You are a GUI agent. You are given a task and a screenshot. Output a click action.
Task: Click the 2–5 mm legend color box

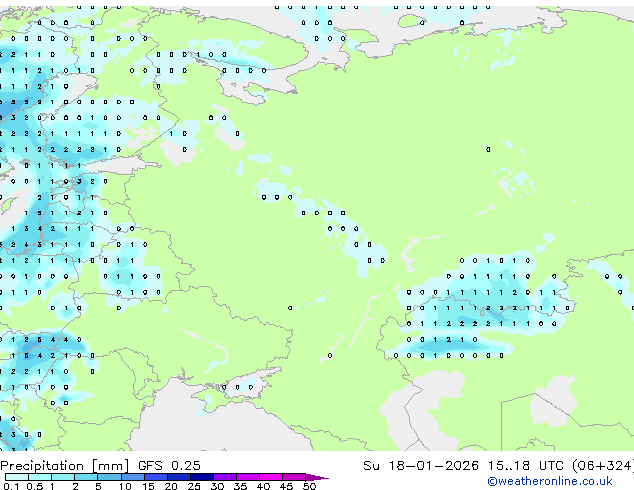86,477
